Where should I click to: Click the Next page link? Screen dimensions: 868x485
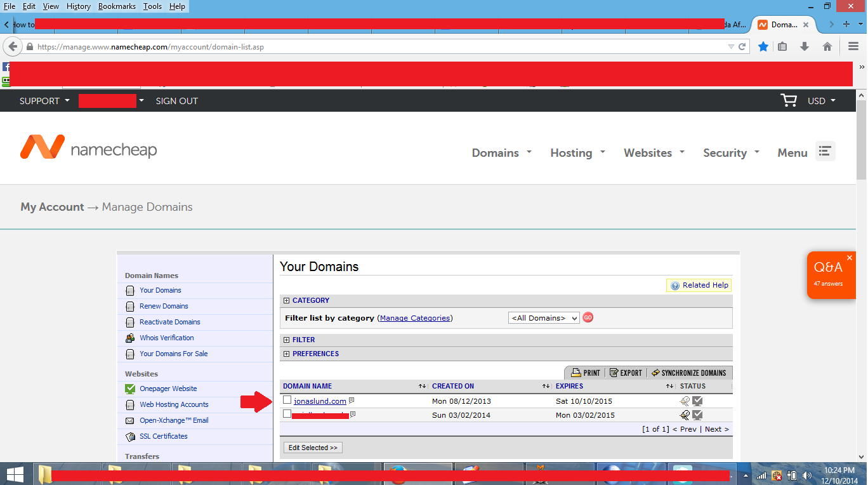pos(717,429)
